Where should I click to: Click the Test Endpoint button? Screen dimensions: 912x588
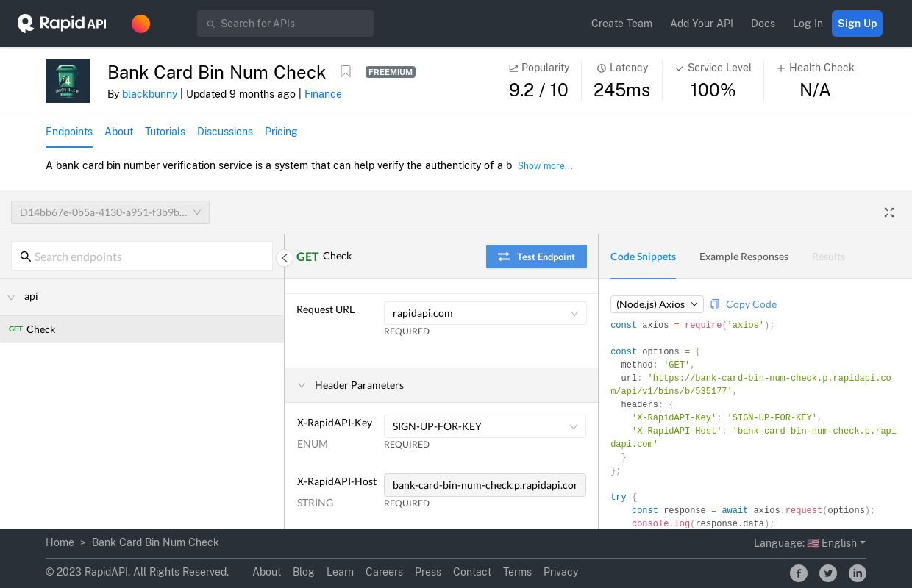536,257
